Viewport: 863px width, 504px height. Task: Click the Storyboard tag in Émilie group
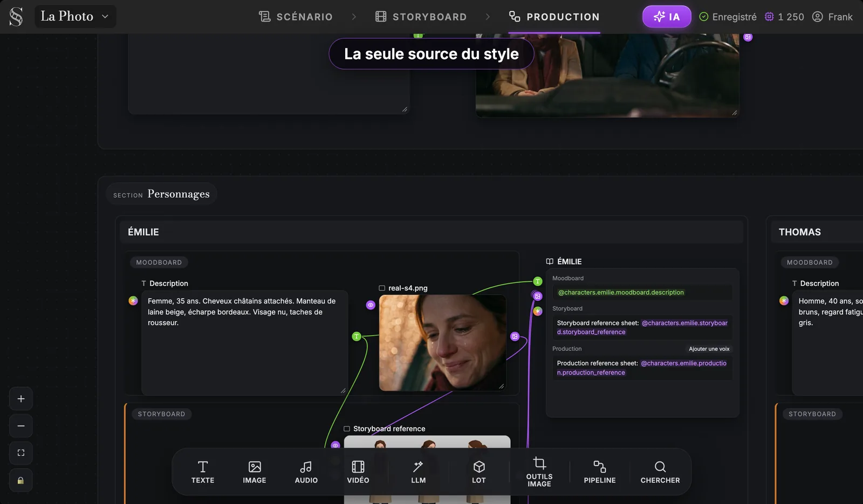[x=161, y=414]
